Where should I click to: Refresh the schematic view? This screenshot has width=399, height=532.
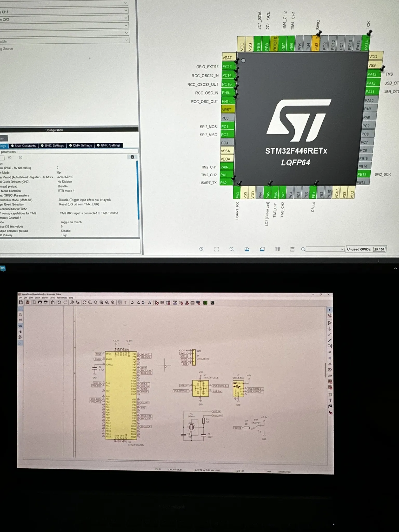click(84, 302)
